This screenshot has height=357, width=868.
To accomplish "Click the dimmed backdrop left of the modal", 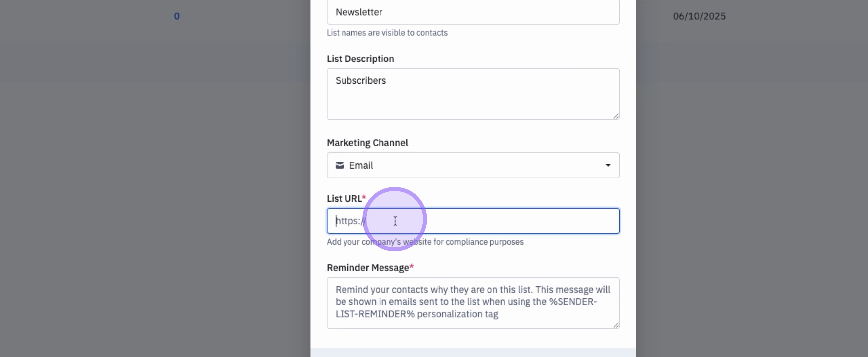I will pos(152,185).
